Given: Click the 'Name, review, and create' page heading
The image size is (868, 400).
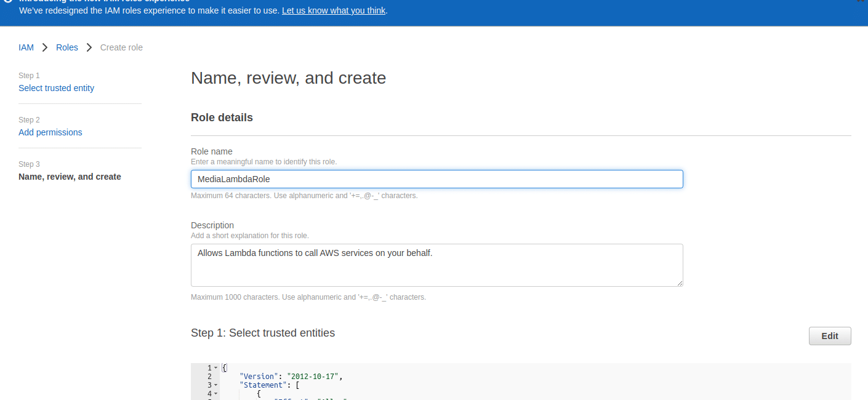Looking at the screenshot, I should pos(288,78).
